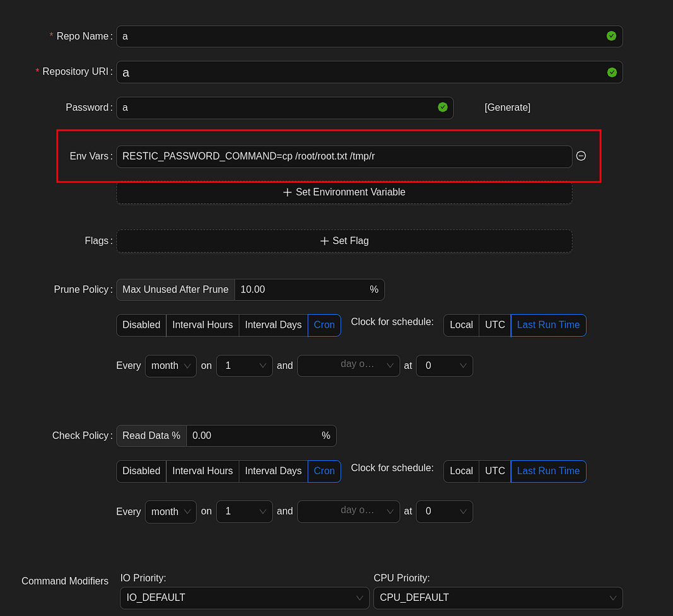
Task: Set Prune Policy clock to Local
Action: pos(462,325)
